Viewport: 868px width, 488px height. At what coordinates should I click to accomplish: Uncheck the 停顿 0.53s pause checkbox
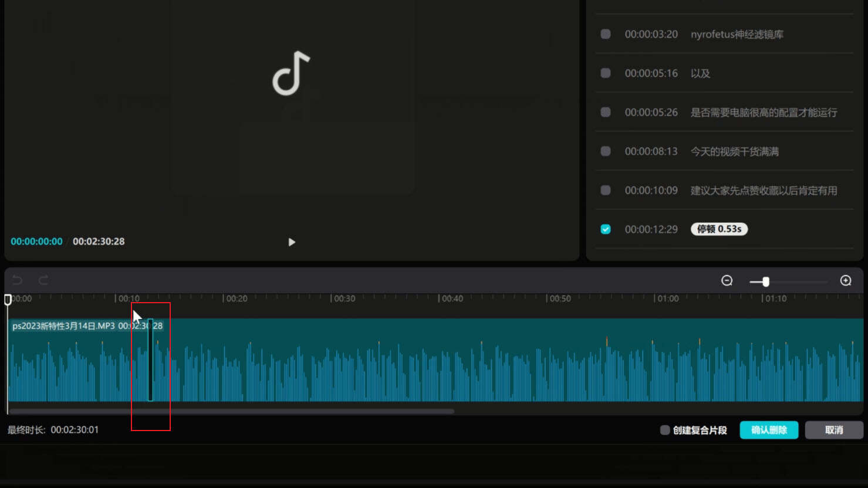pyautogui.click(x=606, y=229)
